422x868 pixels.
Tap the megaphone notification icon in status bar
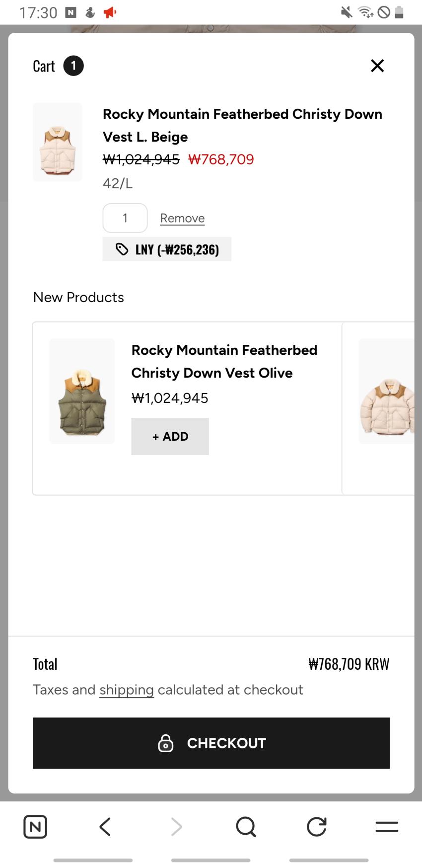point(110,12)
